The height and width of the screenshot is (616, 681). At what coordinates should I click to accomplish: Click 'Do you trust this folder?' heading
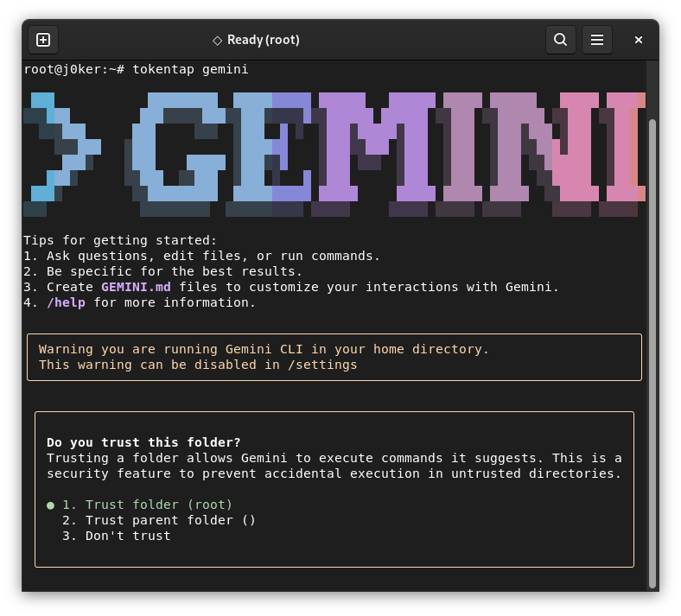click(143, 442)
